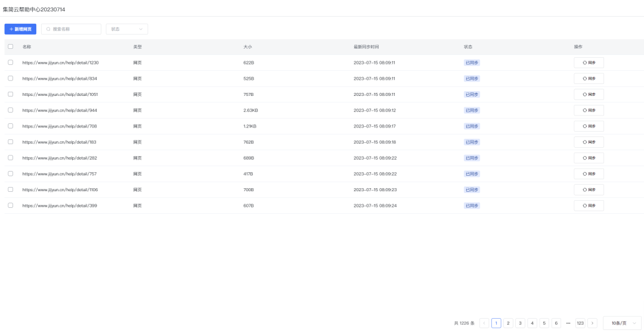Go to page 2
This screenshot has height=333, width=644.
pyautogui.click(x=508, y=323)
